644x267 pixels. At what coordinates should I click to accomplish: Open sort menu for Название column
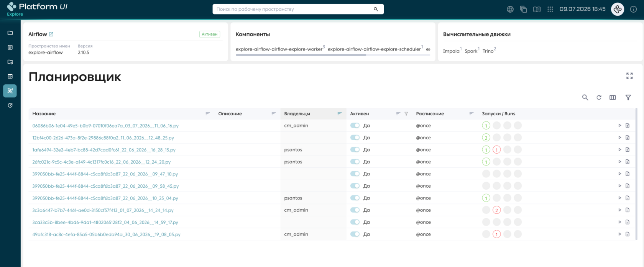pyautogui.click(x=207, y=114)
